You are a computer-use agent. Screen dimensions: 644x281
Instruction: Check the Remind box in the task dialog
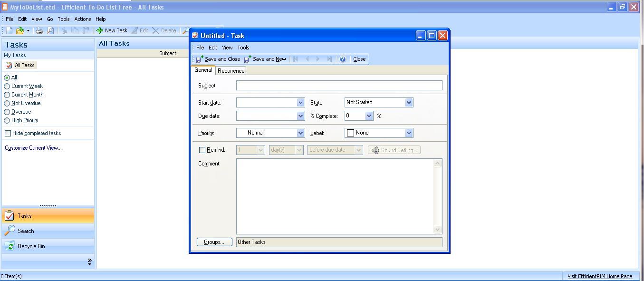click(x=202, y=150)
